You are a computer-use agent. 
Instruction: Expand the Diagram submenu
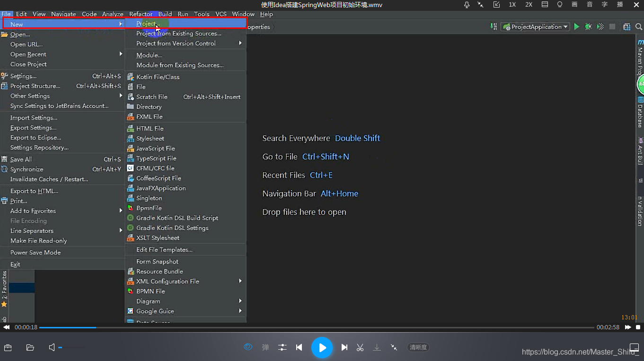185,301
